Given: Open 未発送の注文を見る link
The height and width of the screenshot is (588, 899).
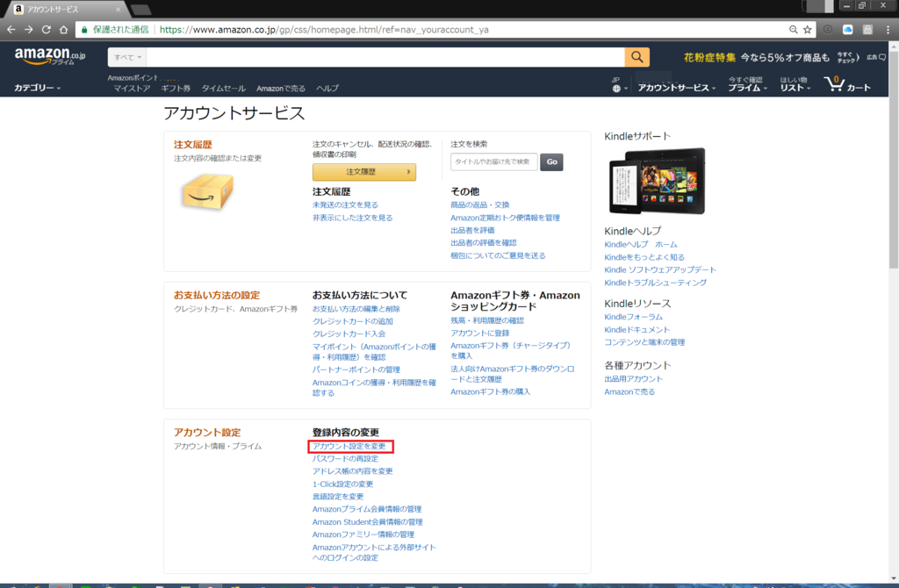Looking at the screenshot, I should click(x=345, y=204).
